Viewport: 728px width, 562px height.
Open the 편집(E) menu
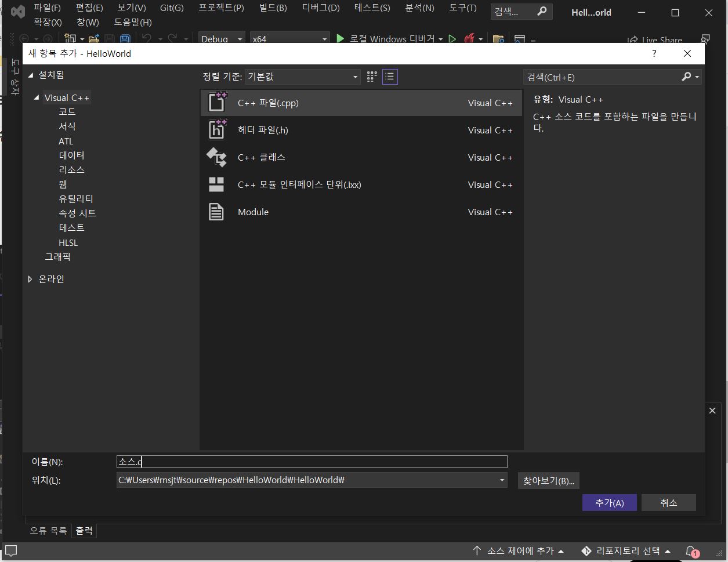tap(89, 8)
